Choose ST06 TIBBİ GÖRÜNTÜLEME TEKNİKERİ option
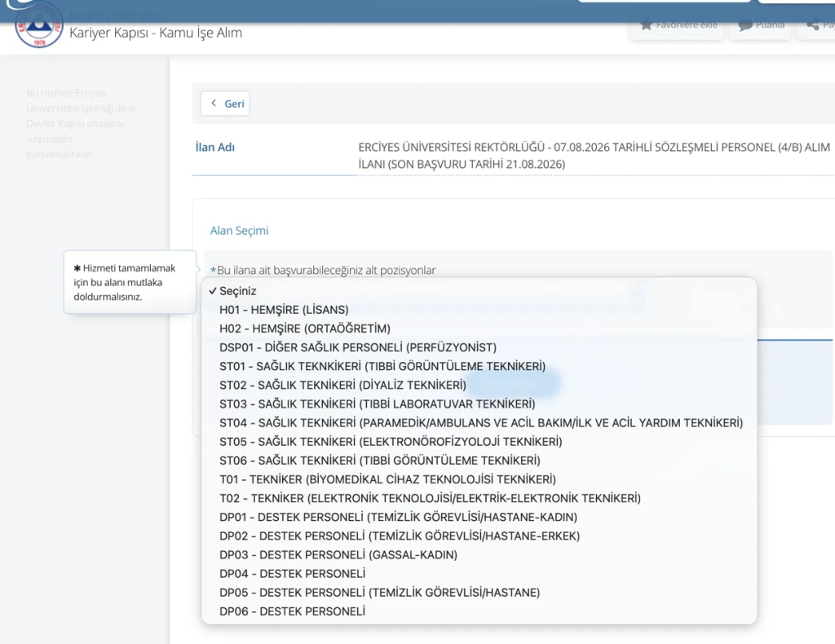This screenshot has width=835, height=644. [479, 461]
